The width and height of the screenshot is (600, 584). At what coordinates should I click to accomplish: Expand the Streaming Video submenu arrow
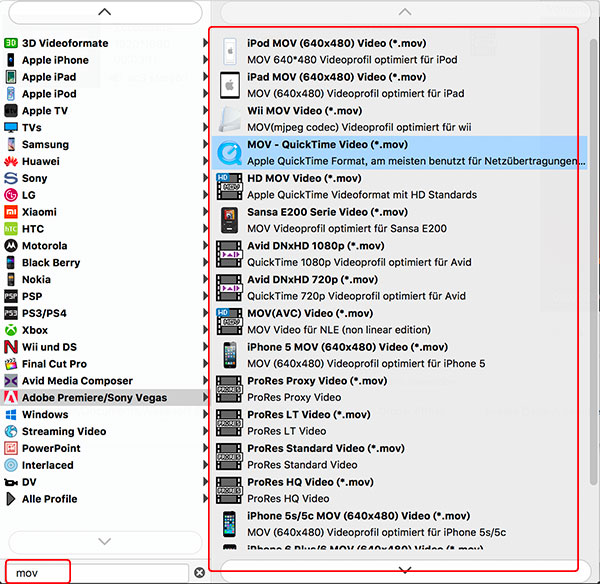pos(205,431)
